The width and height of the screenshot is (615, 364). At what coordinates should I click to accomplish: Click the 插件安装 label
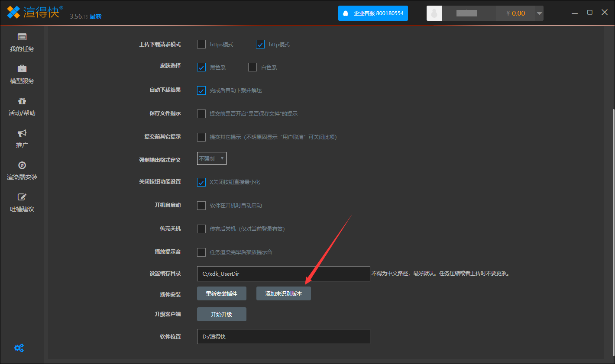coord(170,295)
